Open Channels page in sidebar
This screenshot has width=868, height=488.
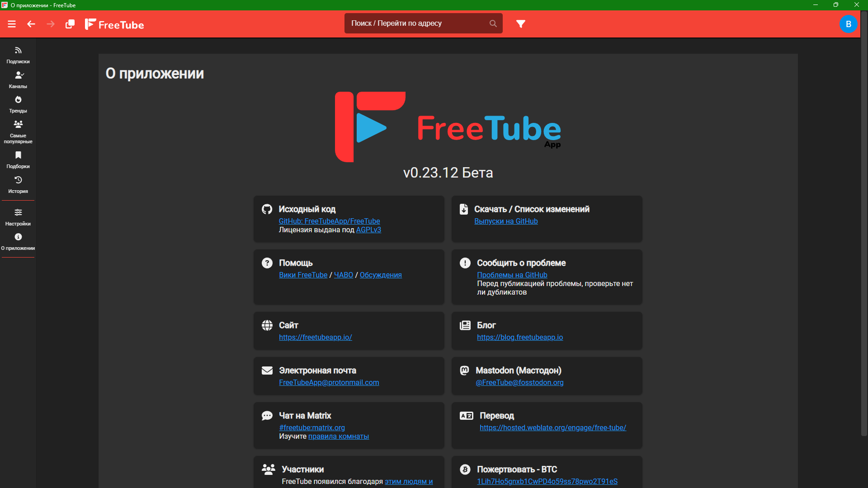[18, 80]
